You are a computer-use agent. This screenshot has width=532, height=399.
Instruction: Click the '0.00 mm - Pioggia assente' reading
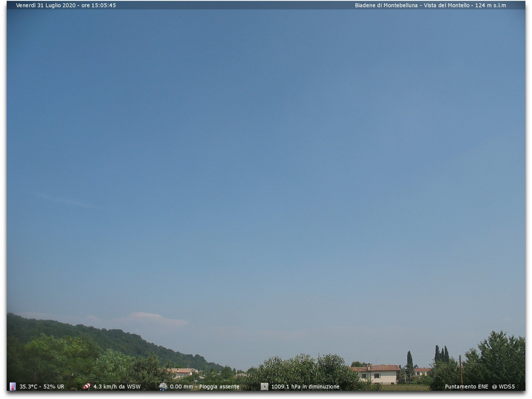click(204, 387)
